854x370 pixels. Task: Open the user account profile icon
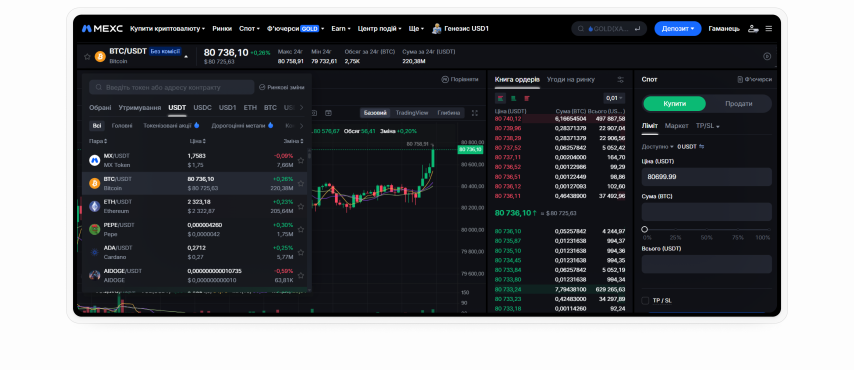[753, 28]
